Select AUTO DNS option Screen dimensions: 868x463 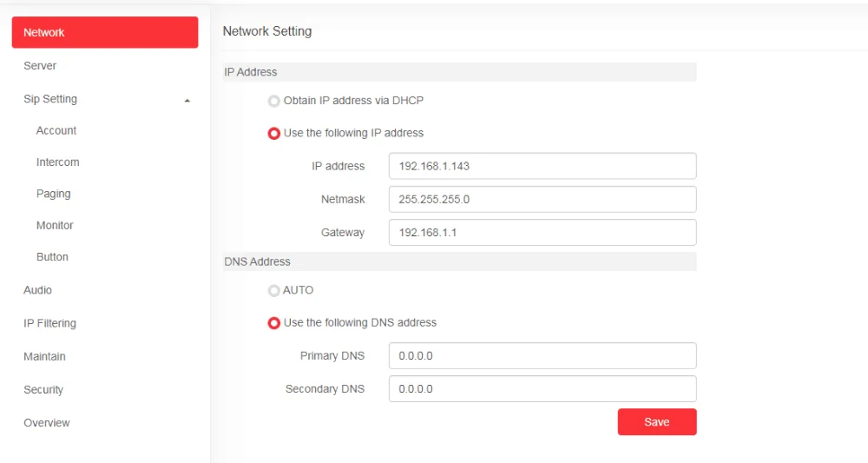point(274,291)
